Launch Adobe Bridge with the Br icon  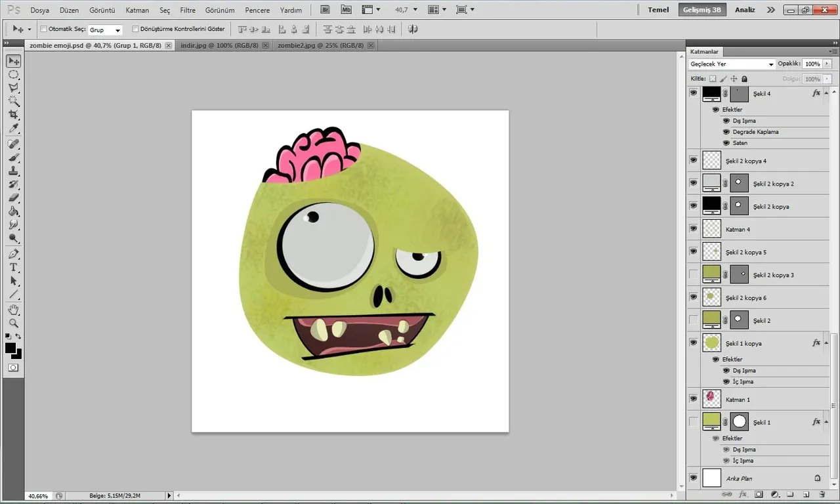(x=325, y=10)
